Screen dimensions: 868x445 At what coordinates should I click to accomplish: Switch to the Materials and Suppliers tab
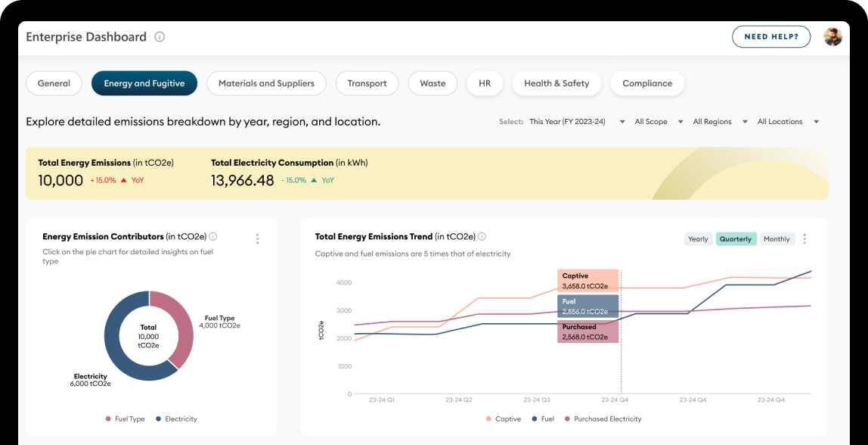point(266,84)
